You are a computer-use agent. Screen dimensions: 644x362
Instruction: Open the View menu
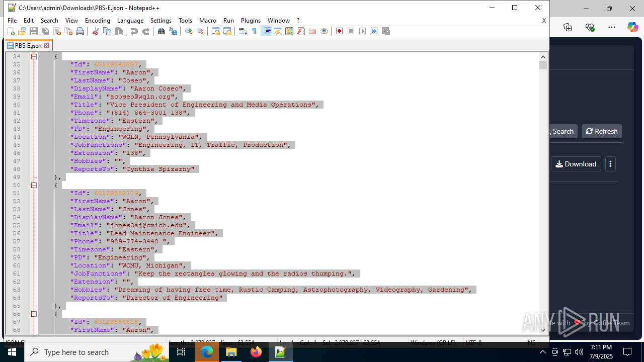[71, 20]
